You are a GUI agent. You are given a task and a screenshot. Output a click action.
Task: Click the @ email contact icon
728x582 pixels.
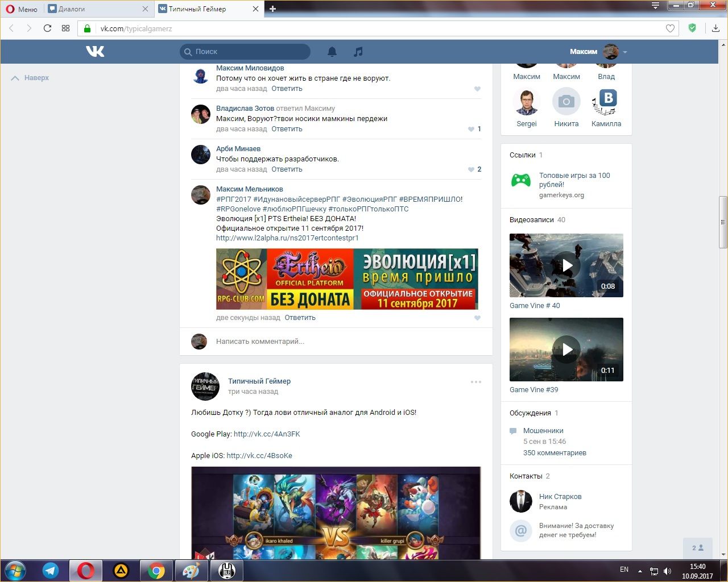(x=520, y=531)
